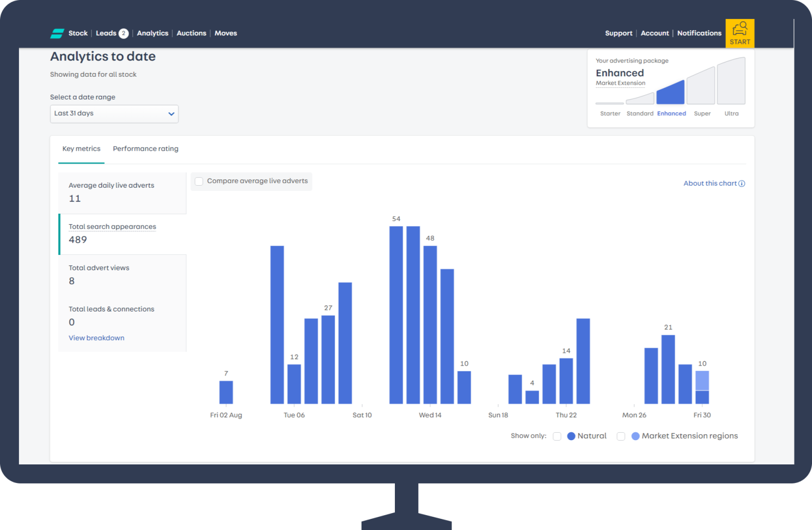Click the Leads notification badge showing 2
This screenshot has height=530, width=812.
coord(124,33)
